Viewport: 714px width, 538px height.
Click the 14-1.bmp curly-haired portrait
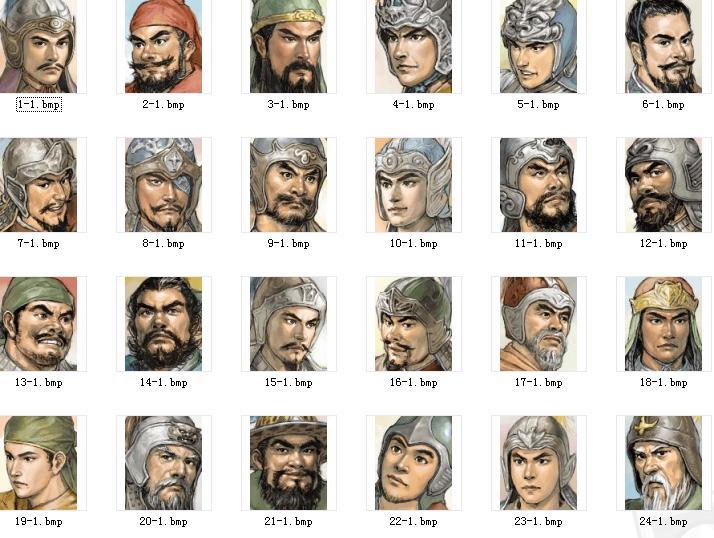(x=163, y=324)
